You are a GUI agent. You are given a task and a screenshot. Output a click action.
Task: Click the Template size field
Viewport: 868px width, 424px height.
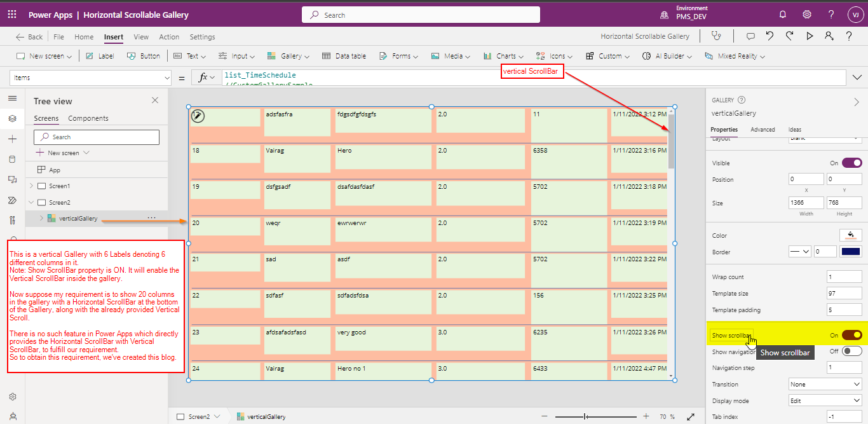pos(844,293)
